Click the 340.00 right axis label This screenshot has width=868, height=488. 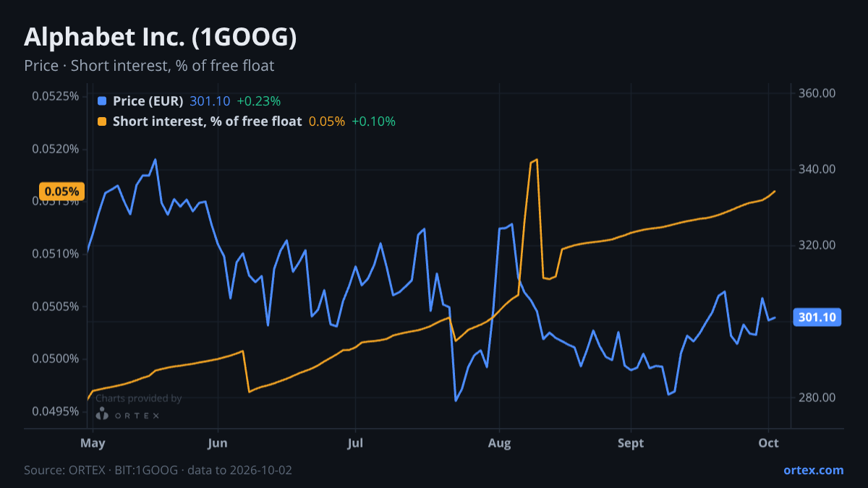click(x=817, y=169)
